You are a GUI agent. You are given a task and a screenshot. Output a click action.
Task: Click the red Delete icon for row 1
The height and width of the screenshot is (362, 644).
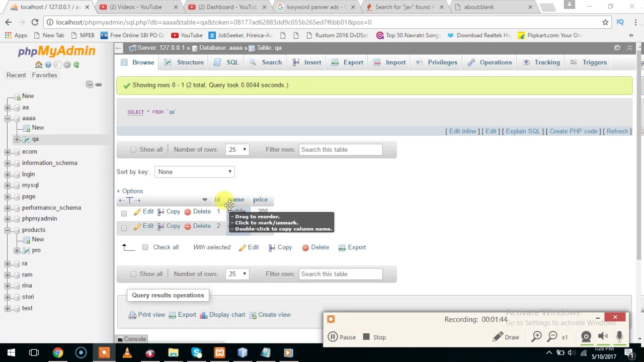[188, 212]
